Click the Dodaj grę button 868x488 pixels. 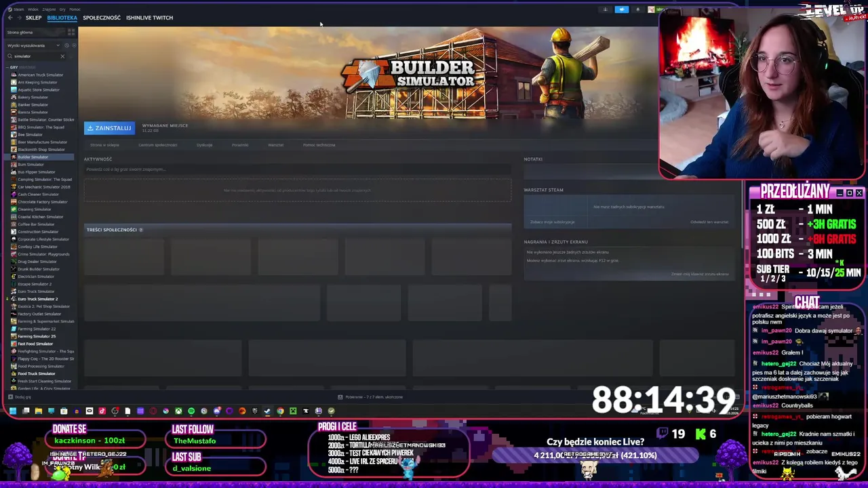[x=18, y=397]
